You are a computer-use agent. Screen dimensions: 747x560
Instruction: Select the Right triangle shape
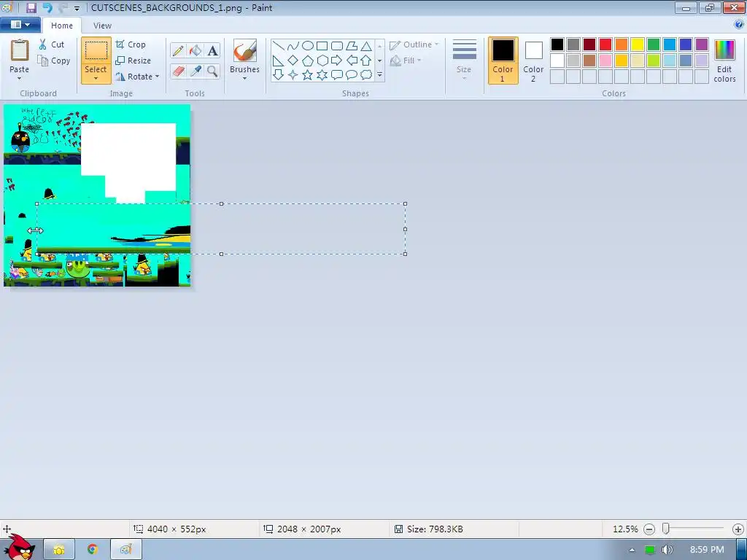(x=278, y=61)
